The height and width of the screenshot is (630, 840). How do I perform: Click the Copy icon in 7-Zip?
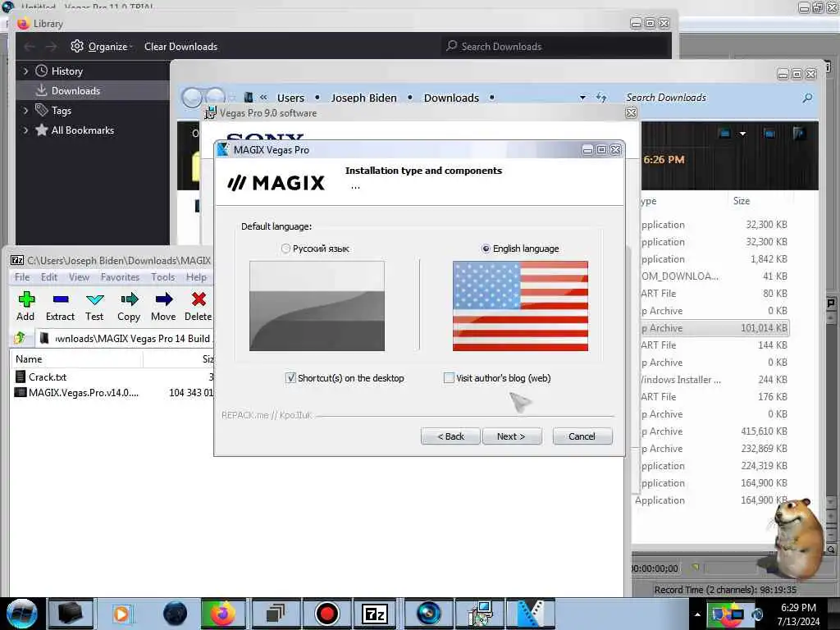(129, 299)
